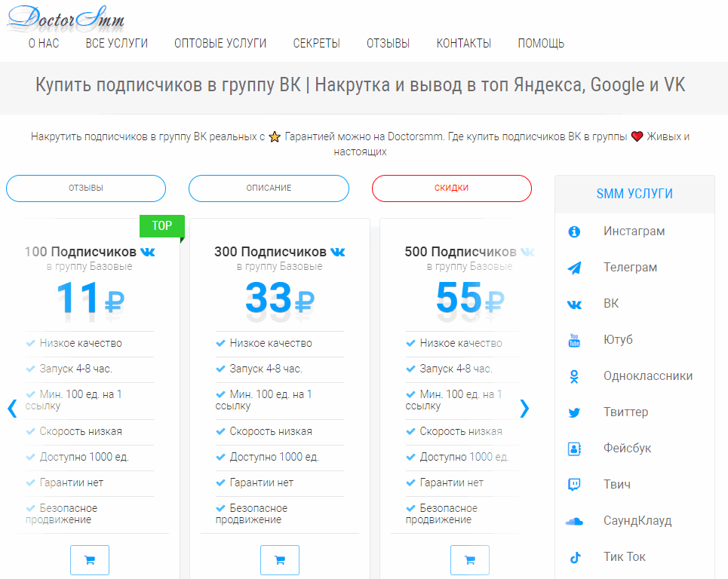The width and height of the screenshot is (728, 579).
Task: Show next packages with right arrow
Action: coord(524,409)
